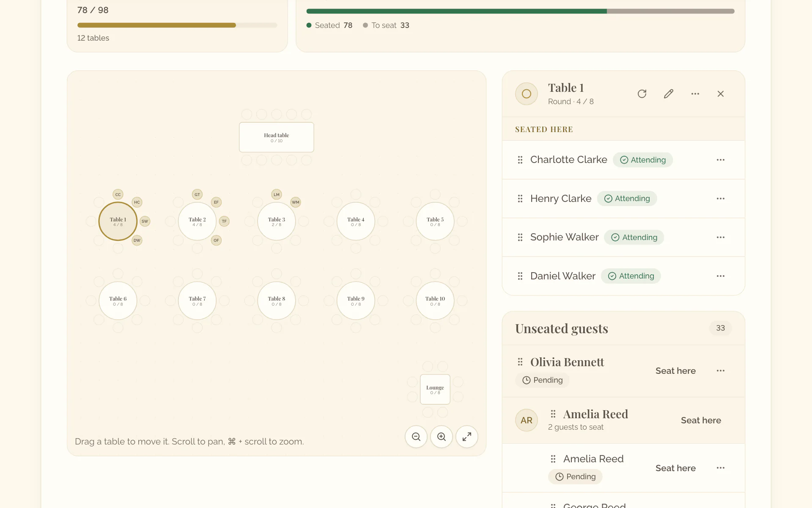Click the DW seat chip at Table 1
Image resolution: width=812 pixels, height=508 pixels.
(x=137, y=240)
